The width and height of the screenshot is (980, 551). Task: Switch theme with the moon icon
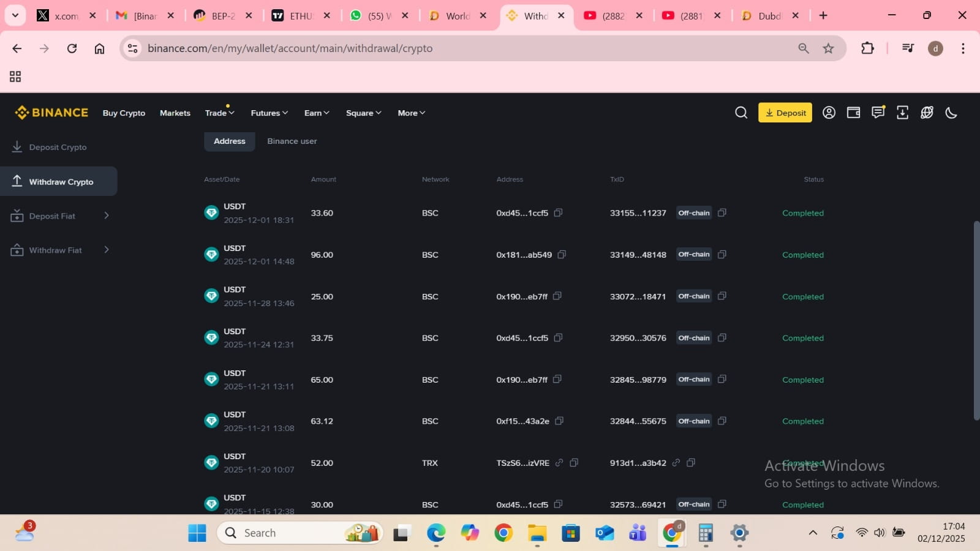pyautogui.click(x=951, y=113)
